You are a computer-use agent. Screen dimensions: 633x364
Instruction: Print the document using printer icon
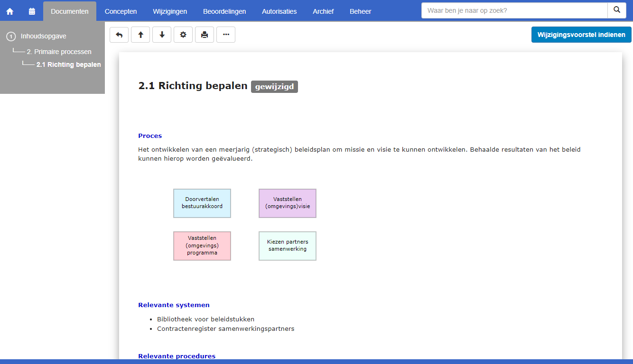click(205, 35)
